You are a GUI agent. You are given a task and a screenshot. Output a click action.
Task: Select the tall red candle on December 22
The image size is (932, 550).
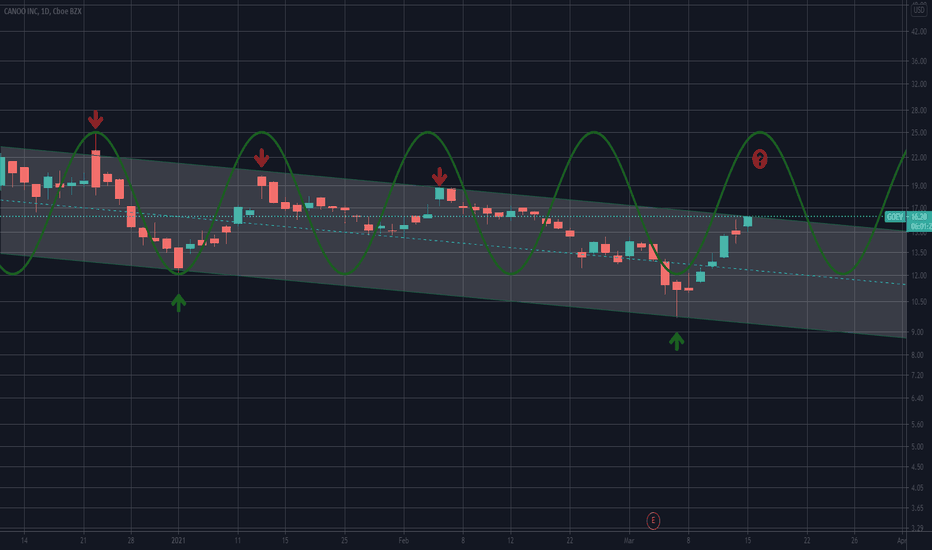click(x=95, y=169)
